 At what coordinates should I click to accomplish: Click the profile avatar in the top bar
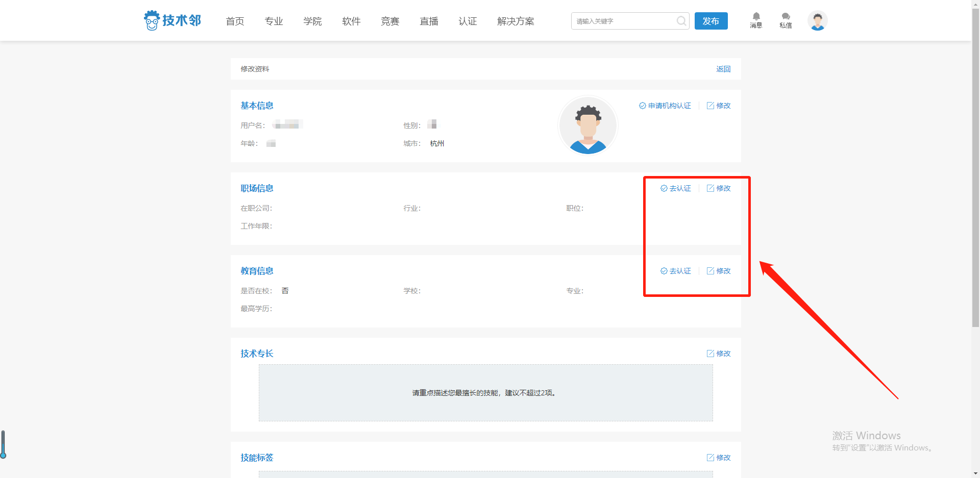pos(818,20)
